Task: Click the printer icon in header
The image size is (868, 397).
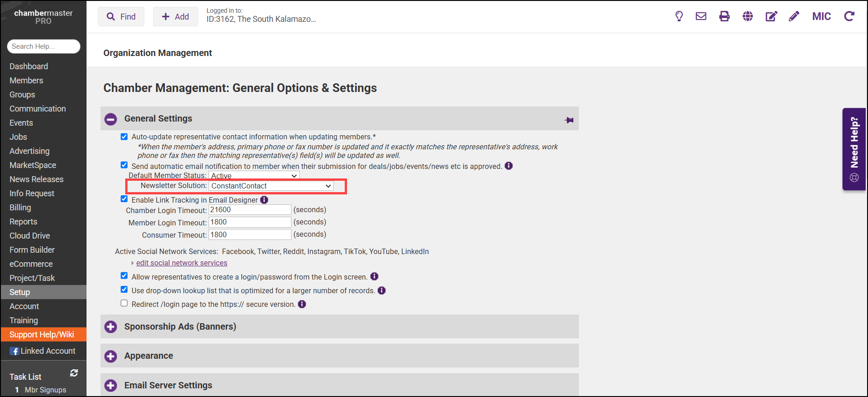Action: tap(724, 16)
